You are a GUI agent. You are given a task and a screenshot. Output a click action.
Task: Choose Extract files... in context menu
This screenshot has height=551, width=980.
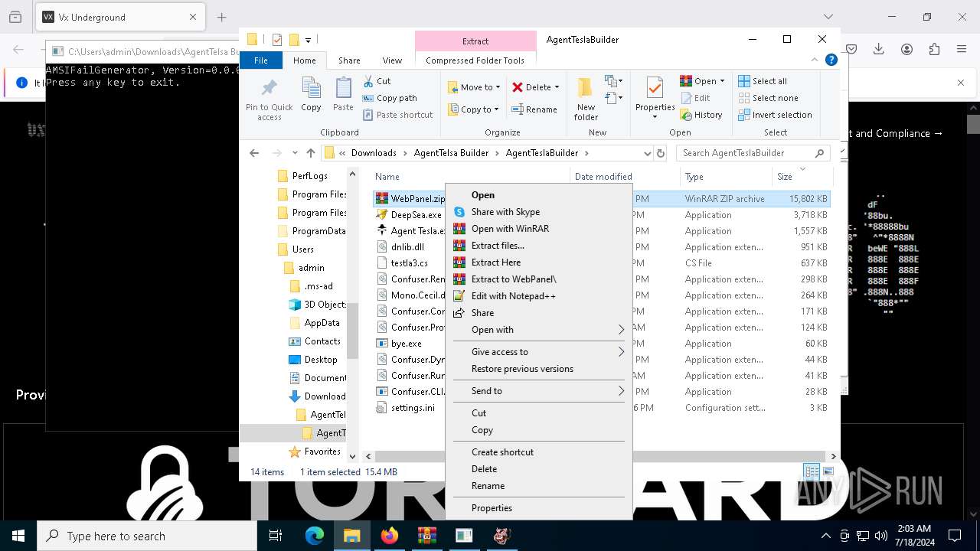pyautogui.click(x=539, y=246)
